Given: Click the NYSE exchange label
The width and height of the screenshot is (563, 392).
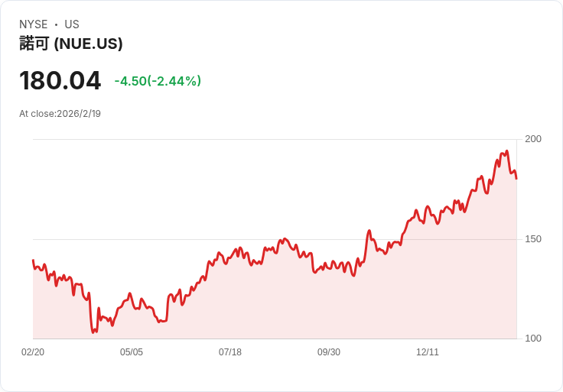Looking at the screenshot, I should [33, 24].
